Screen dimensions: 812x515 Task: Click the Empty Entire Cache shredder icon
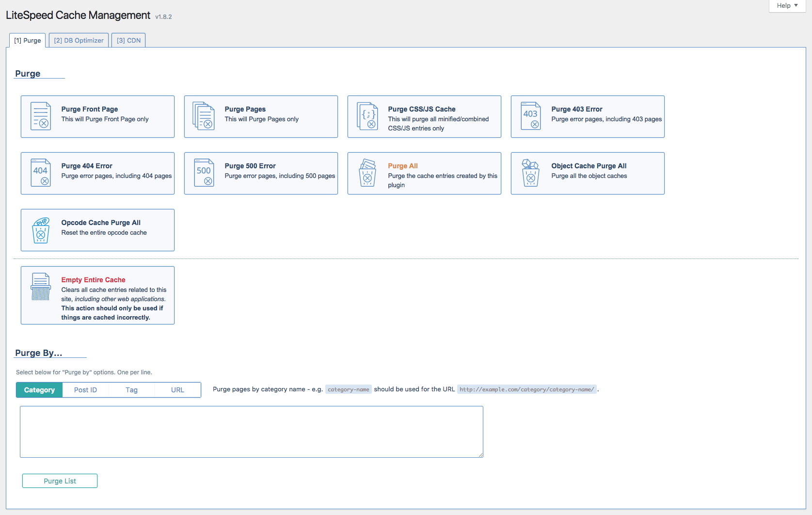pyautogui.click(x=41, y=287)
